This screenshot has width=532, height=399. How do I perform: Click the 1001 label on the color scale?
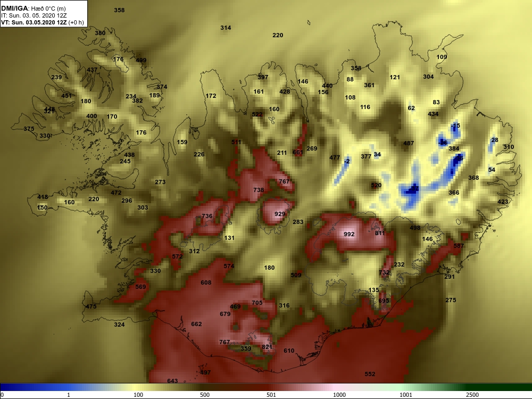pyautogui.click(x=406, y=395)
